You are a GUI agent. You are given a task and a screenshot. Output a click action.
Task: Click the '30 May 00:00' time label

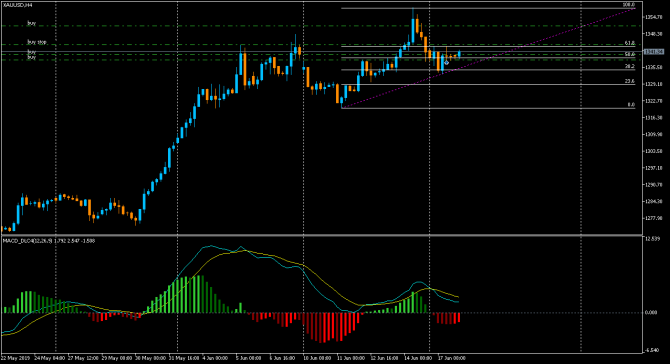(150, 358)
